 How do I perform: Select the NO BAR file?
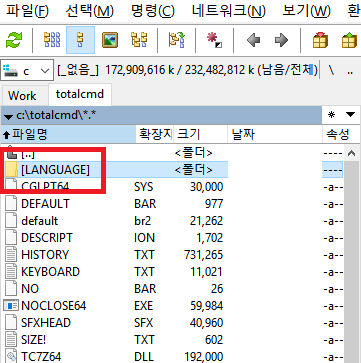[173, 289]
